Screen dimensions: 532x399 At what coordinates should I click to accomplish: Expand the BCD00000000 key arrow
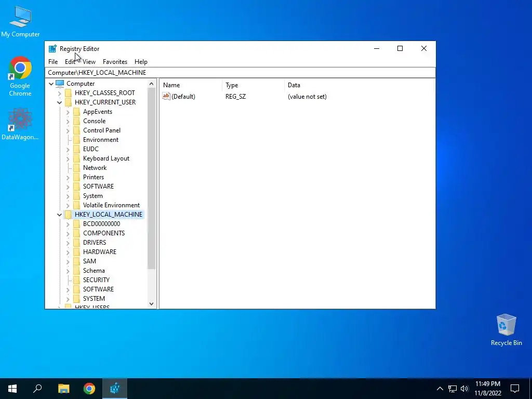coord(68,224)
